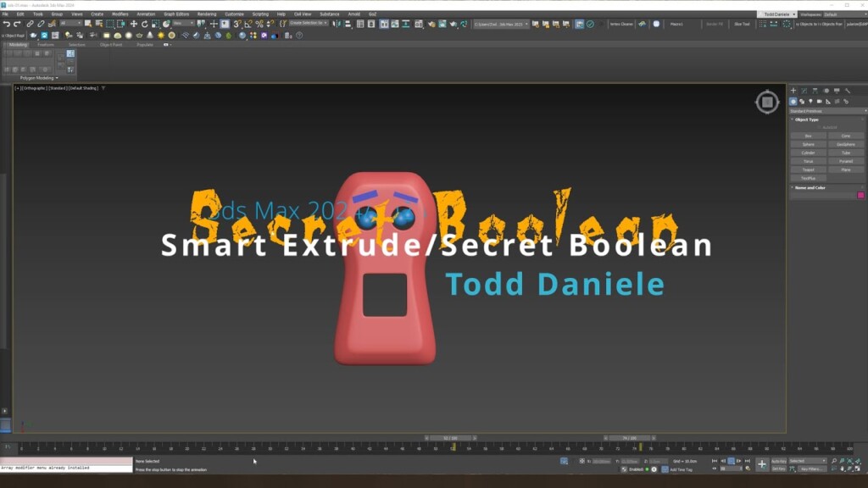Viewport: 868px width, 488px height.
Task: Open the object color swatch
Action: [861, 194]
